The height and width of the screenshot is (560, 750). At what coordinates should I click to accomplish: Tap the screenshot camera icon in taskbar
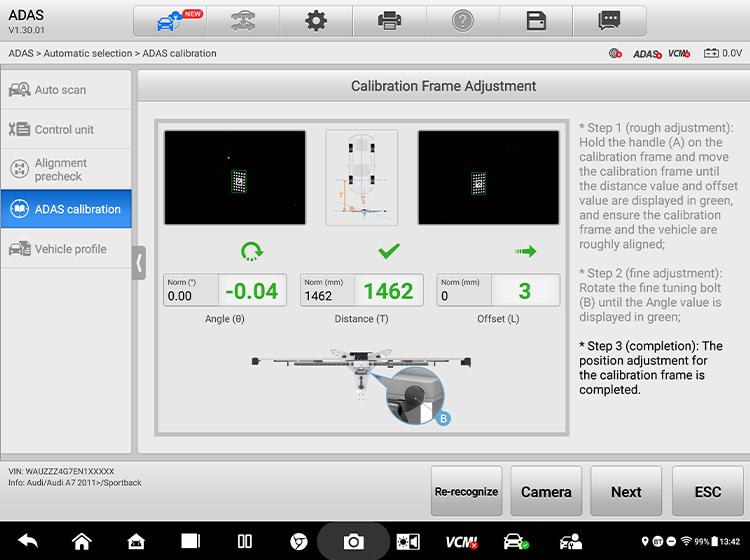pyautogui.click(x=353, y=541)
